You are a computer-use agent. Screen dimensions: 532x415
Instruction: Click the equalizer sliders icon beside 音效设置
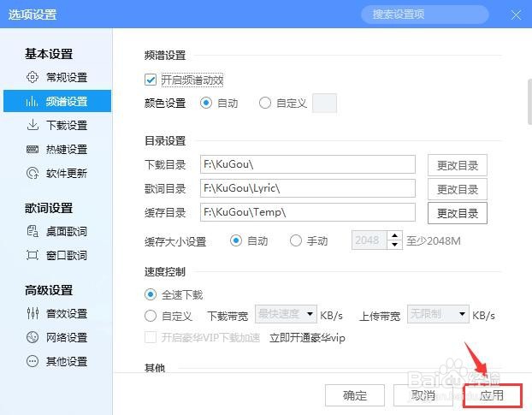coord(33,313)
